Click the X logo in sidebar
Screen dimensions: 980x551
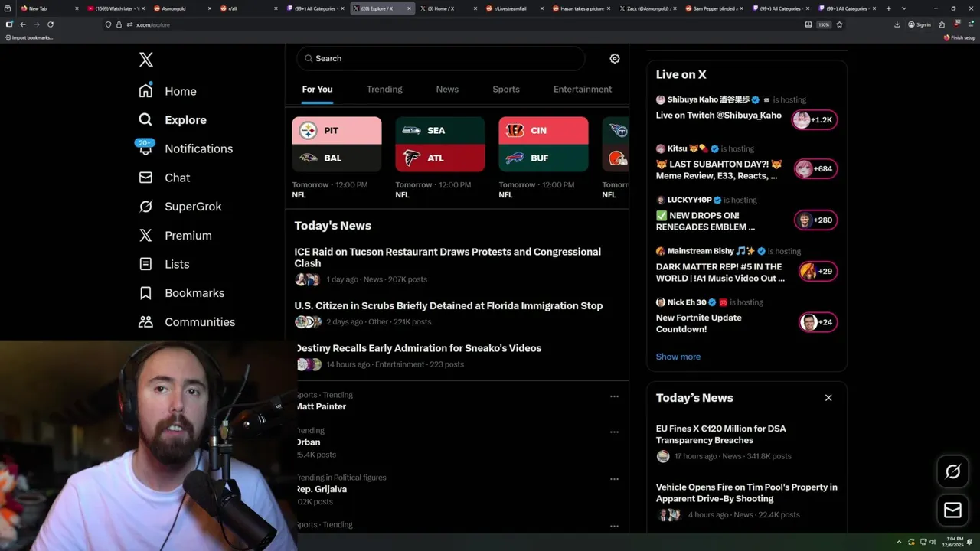click(x=145, y=60)
